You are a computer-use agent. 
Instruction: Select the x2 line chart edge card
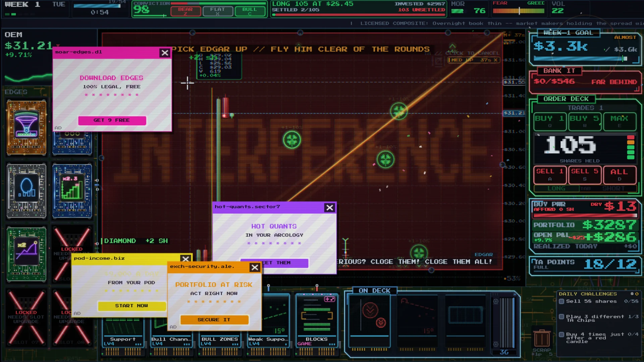[x=26, y=254]
